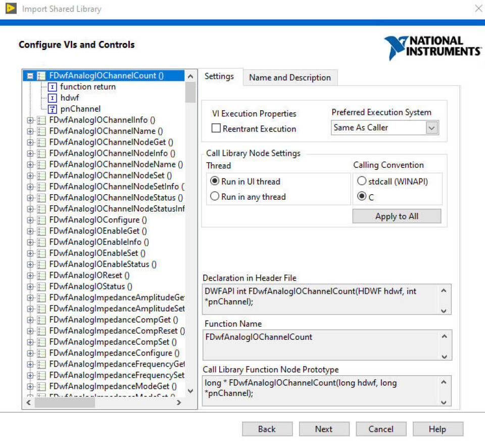Cancel the Import Shared Library wizard
The image size is (485, 448).
pos(381,429)
